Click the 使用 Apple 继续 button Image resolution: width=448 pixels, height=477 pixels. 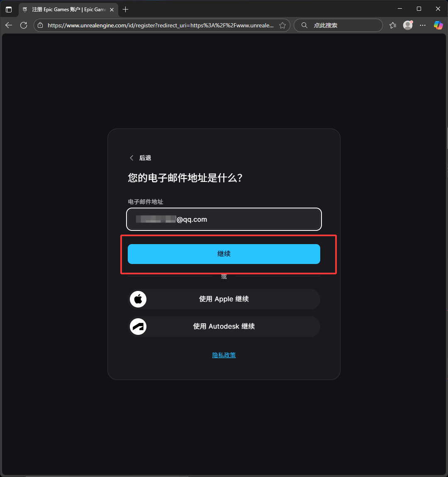tap(224, 299)
